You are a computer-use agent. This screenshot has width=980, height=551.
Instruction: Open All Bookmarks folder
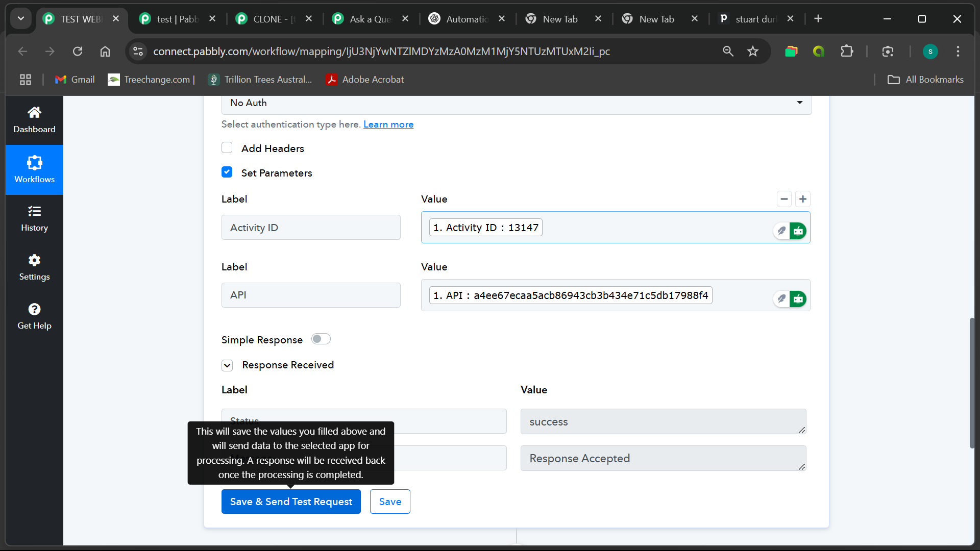pos(926,80)
